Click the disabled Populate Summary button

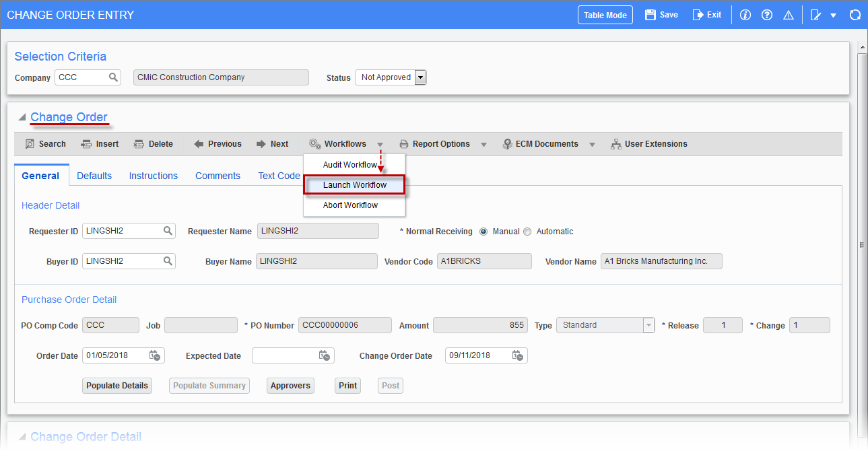coord(209,385)
